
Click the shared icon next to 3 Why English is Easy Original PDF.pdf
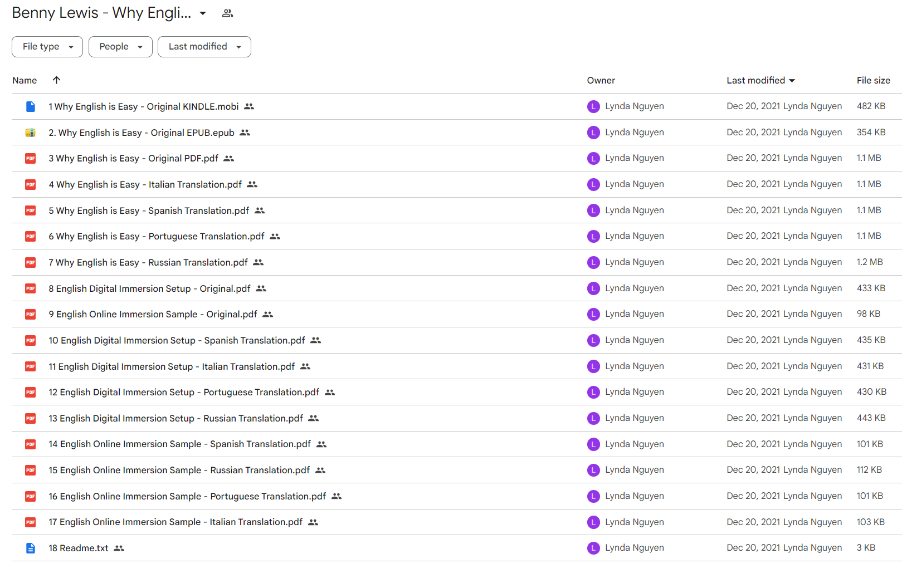tap(229, 159)
